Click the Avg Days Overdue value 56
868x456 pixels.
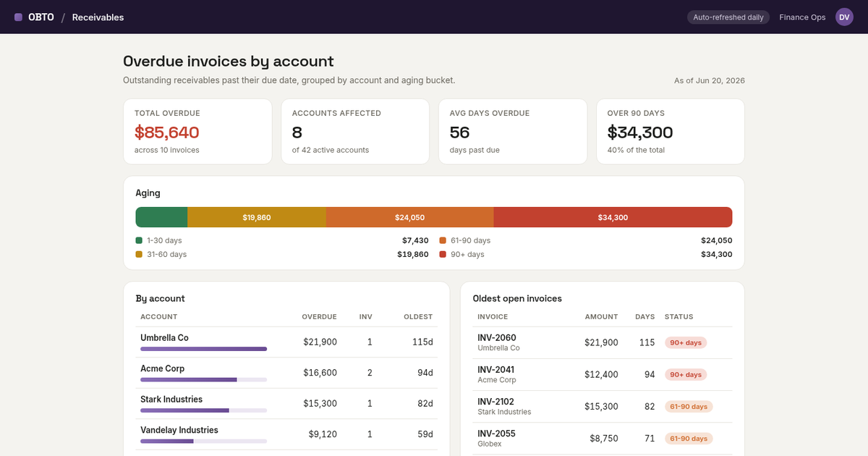(459, 132)
